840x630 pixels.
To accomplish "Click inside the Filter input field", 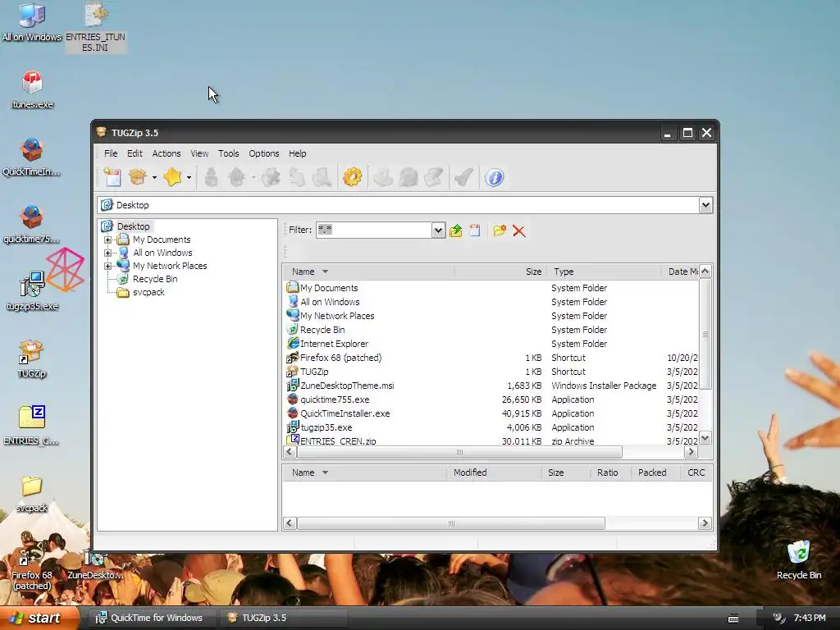I will [374, 231].
